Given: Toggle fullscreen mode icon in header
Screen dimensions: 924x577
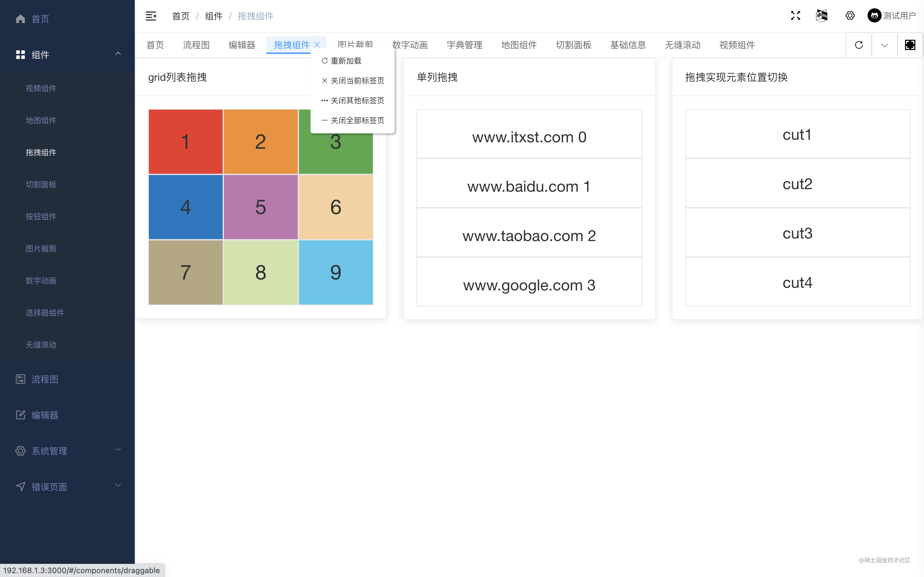Looking at the screenshot, I should [795, 16].
